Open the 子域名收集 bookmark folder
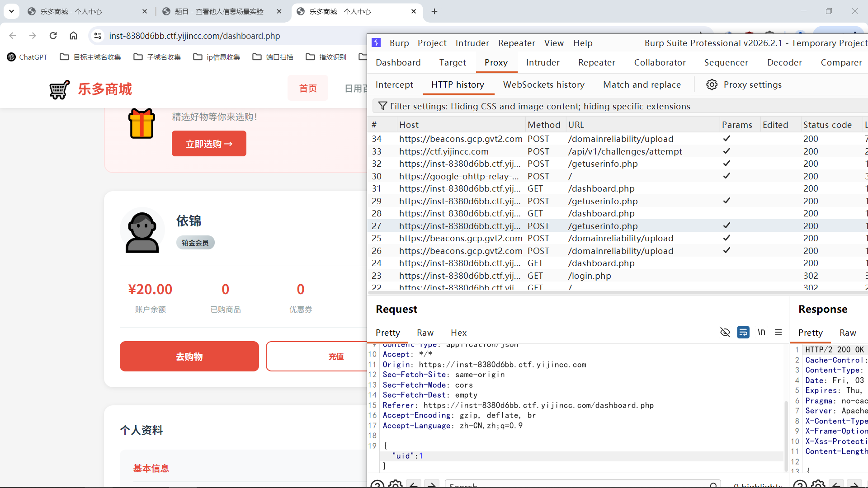The width and height of the screenshot is (868, 488). point(157,57)
